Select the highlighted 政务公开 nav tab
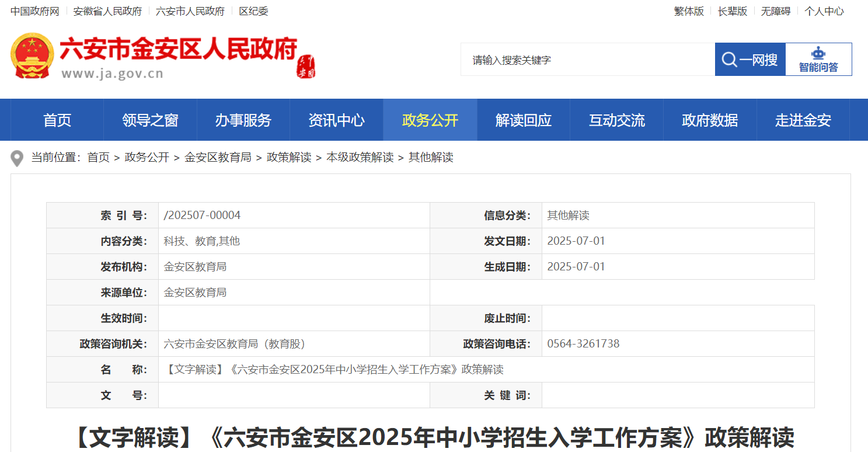This screenshot has height=452, width=868. [x=430, y=120]
